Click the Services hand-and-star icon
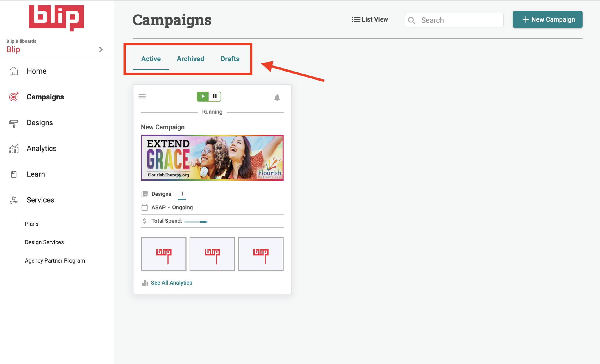The height and width of the screenshot is (364, 600). tap(13, 200)
